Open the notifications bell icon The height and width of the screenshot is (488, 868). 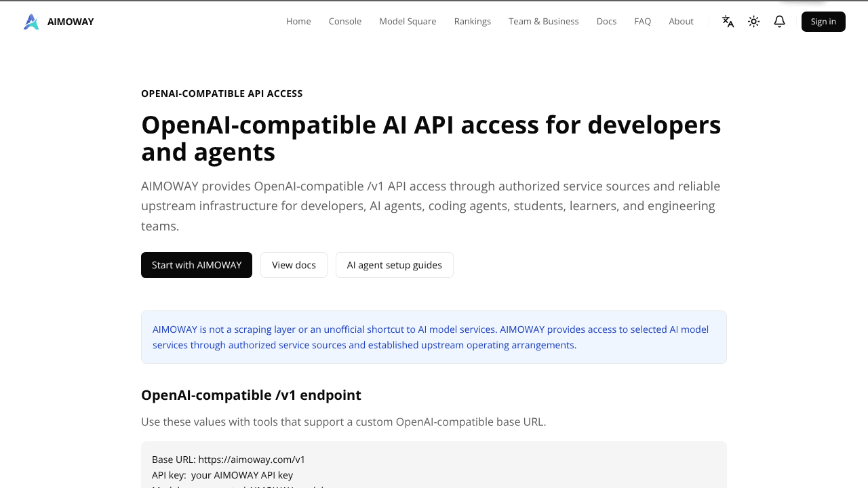(780, 22)
